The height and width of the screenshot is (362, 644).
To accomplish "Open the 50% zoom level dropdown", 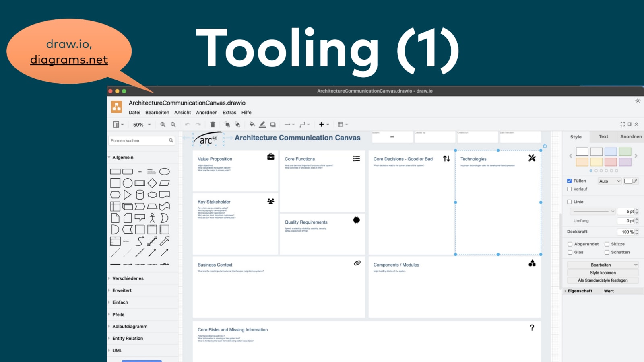I will click(x=142, y=125).
